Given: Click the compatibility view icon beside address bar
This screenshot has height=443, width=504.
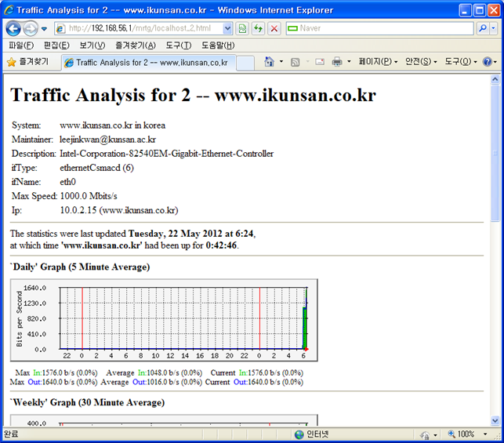Looking at the screenshot, I should pyautogui.click(x=243, y=28).
